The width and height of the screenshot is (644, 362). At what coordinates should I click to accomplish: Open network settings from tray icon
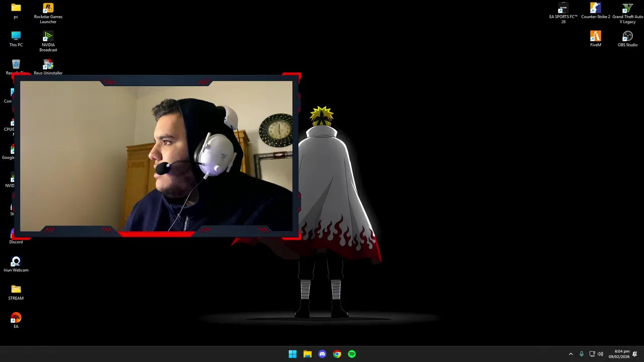coord(592,354)
